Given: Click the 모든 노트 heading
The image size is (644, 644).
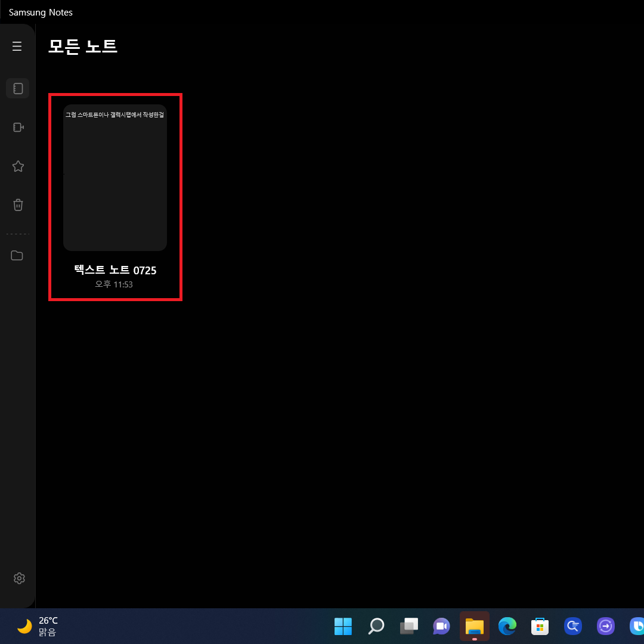Looking at the screenshot, I should [83, 46].
